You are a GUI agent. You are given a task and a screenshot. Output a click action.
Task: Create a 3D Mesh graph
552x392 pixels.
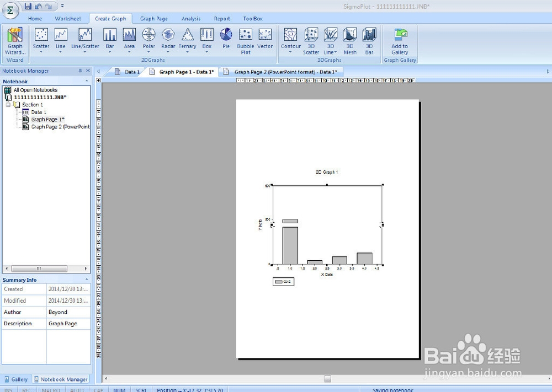pos(350,41)
